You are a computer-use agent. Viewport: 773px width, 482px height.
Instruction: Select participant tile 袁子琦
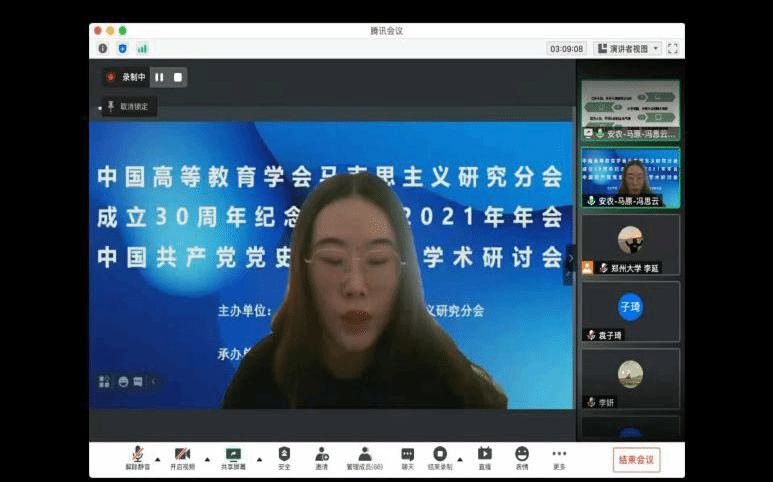click(x=631, y=311)
